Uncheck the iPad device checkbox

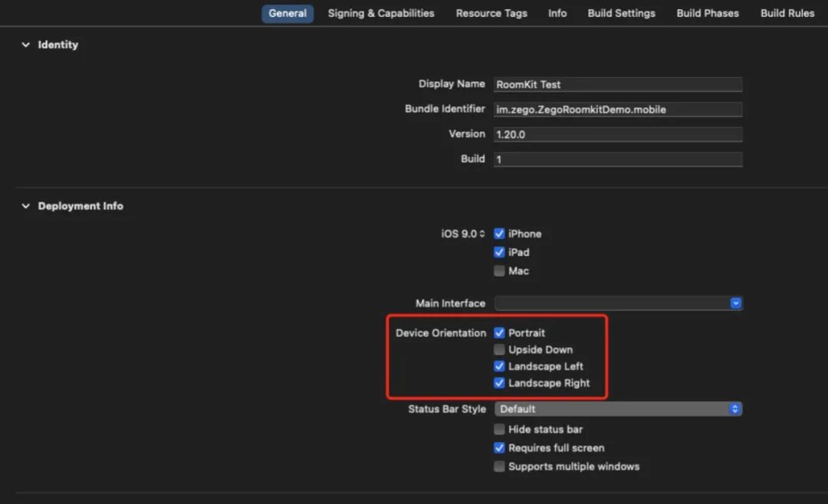tap(500, 253)
